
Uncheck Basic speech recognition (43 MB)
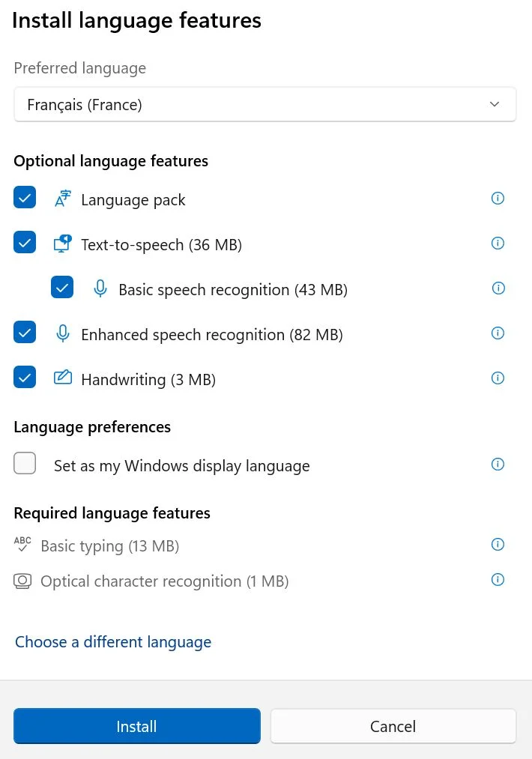coord(62,287)
